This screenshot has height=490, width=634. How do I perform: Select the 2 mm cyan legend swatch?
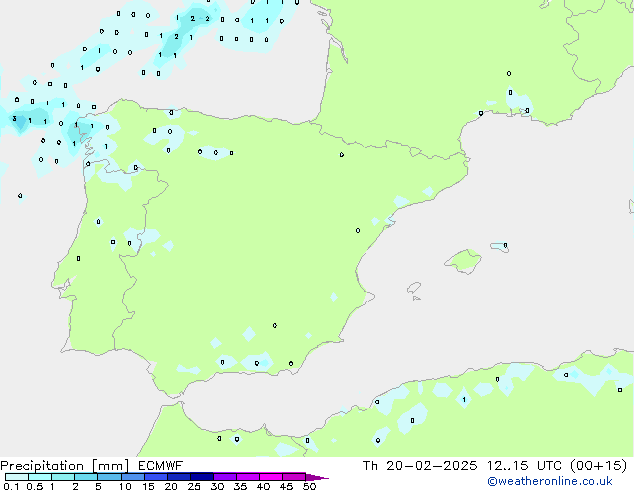pos(85,477)
